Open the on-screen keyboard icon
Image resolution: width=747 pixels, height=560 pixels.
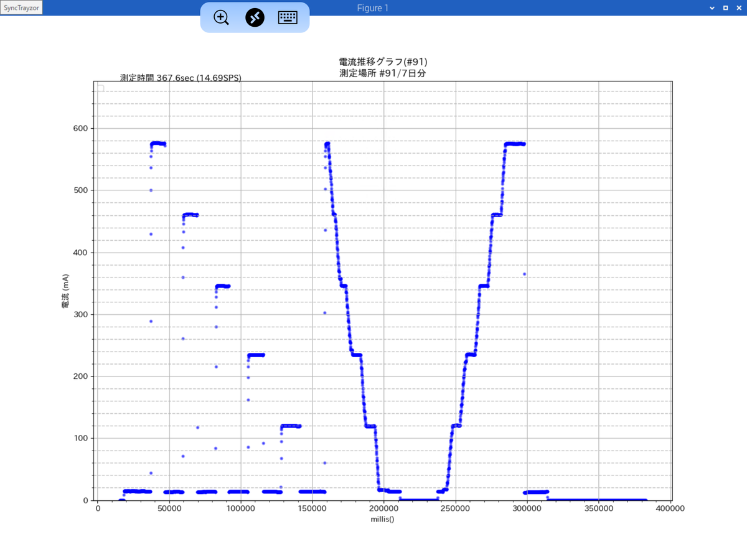point(288,17)
